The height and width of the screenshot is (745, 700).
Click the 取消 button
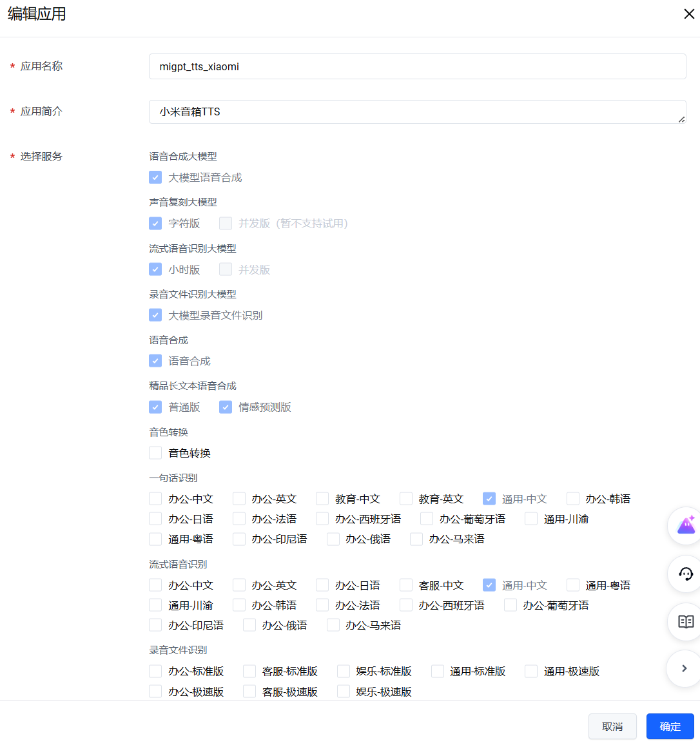click(612, 726)
